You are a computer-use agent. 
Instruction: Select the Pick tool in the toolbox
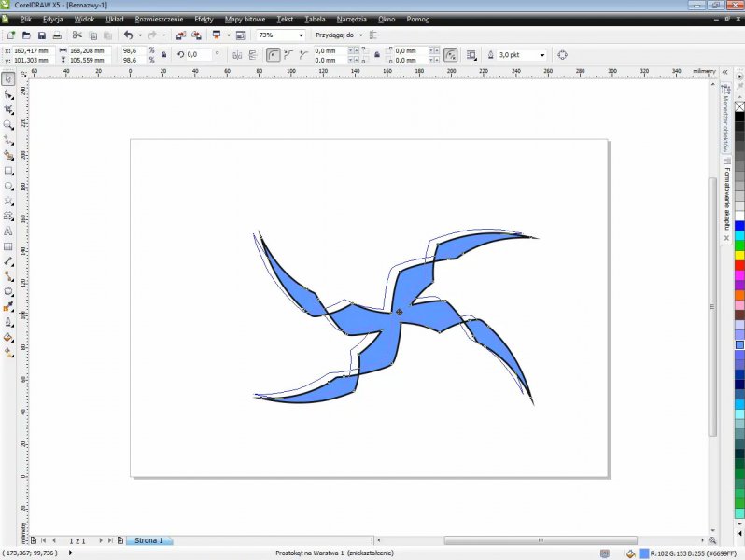click(x=8, y=78)
